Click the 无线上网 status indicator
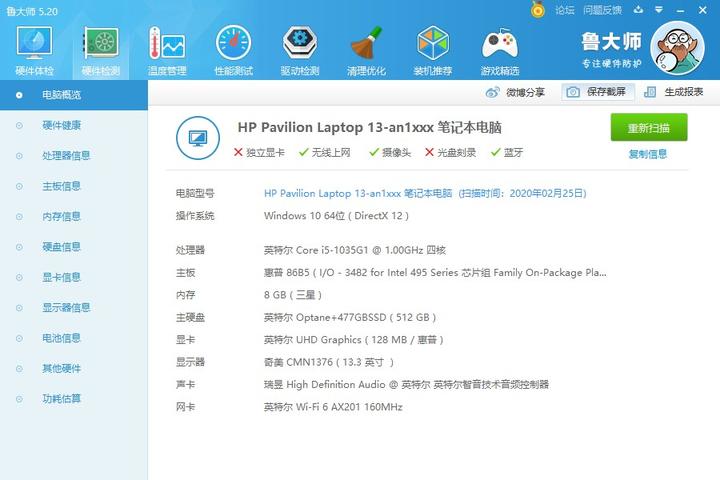Image resolution: width=720 pixels, height=480 pixels. coord(325,152)
